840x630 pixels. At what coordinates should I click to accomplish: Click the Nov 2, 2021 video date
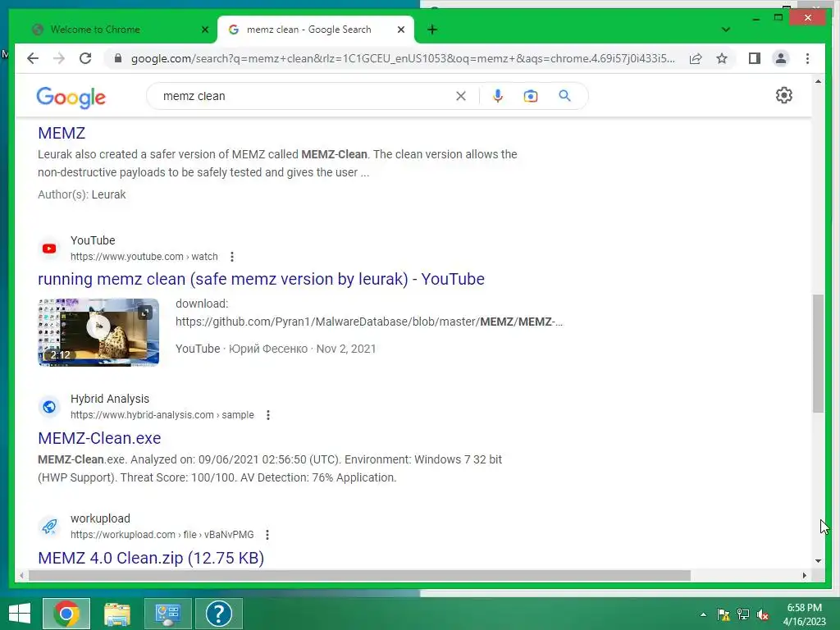pyautogui.click(x=346, y=349)
